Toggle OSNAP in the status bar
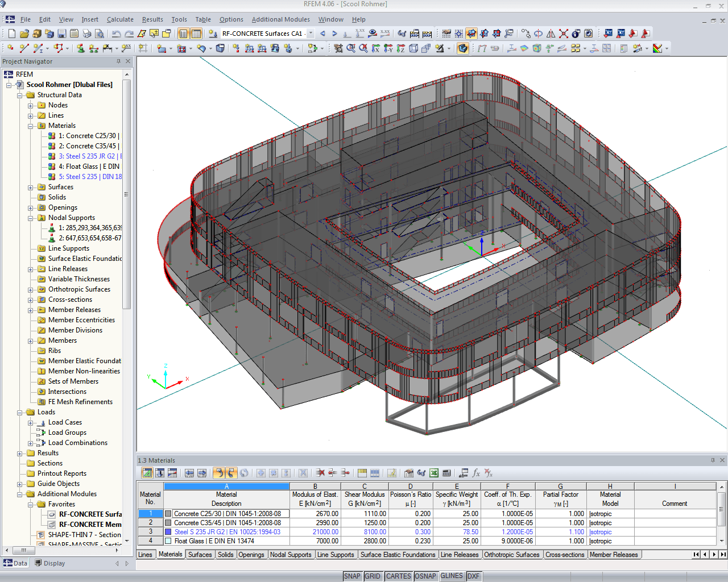 point(425,576)
